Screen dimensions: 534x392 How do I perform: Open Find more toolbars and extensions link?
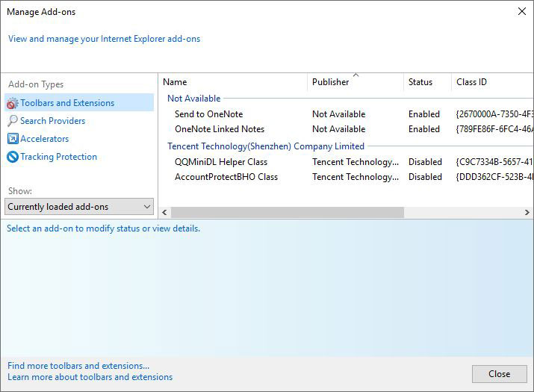pos(78,366)
